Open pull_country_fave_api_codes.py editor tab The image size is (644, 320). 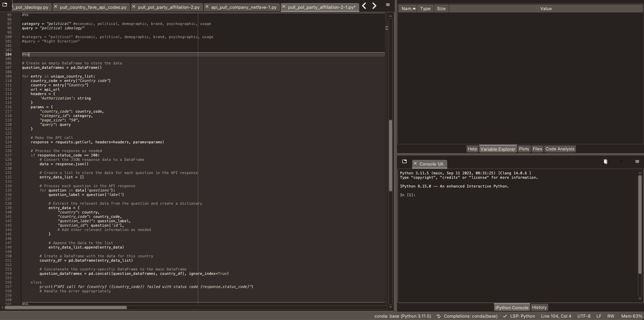tap(93, 7)
